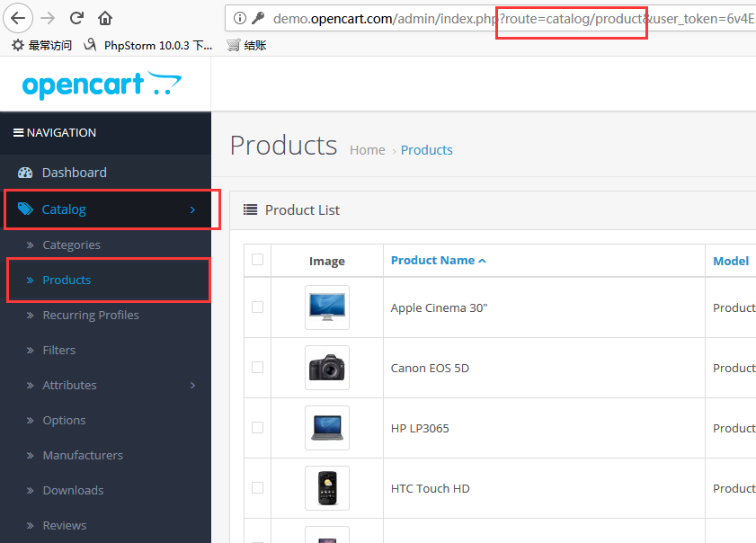Click the Attributes sidebar item

(69, 386)
